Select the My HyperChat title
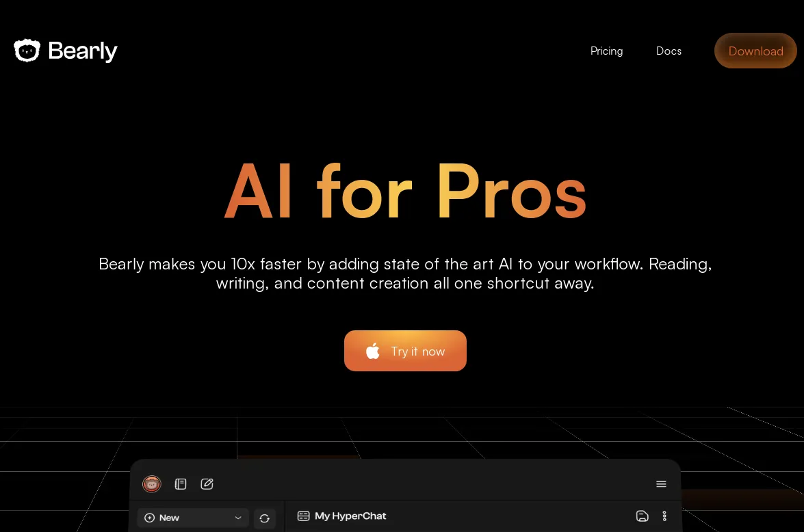The height and width of the screenshot is (532, 804). (350, 516)
